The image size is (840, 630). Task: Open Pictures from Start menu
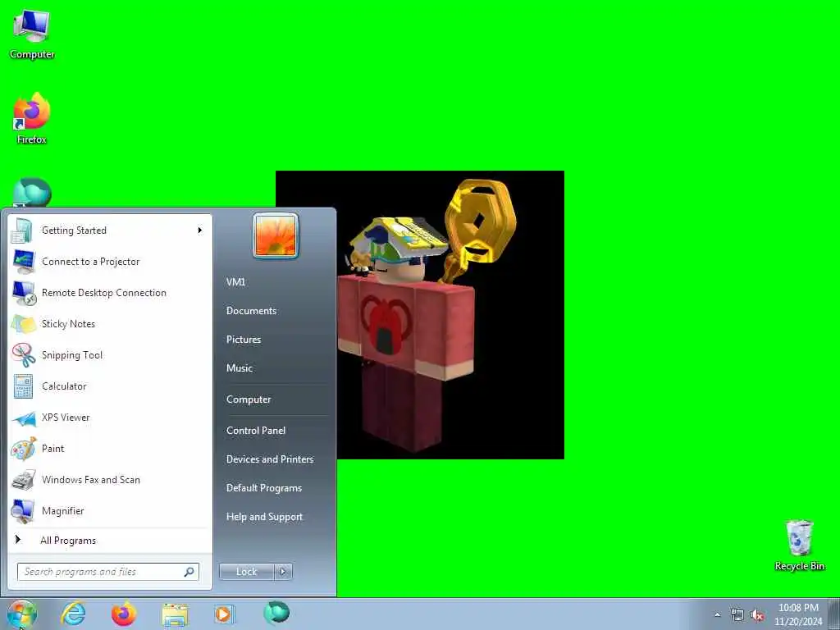point(244,340)
